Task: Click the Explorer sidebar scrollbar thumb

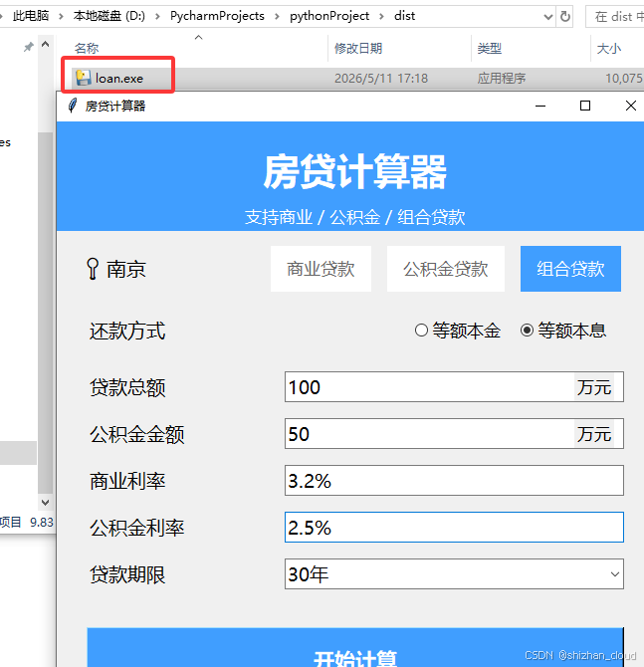Action: point(45,313)
